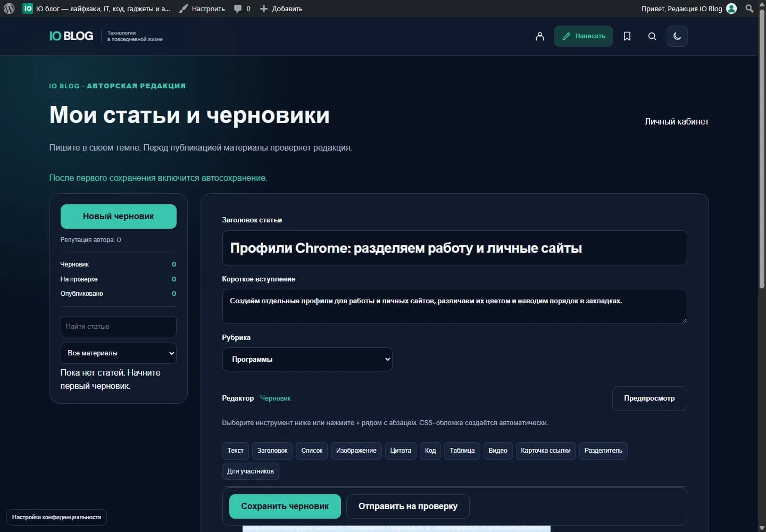766x532 pixels.
Task: Click the «Написать» button
Action: click(584, 36)
